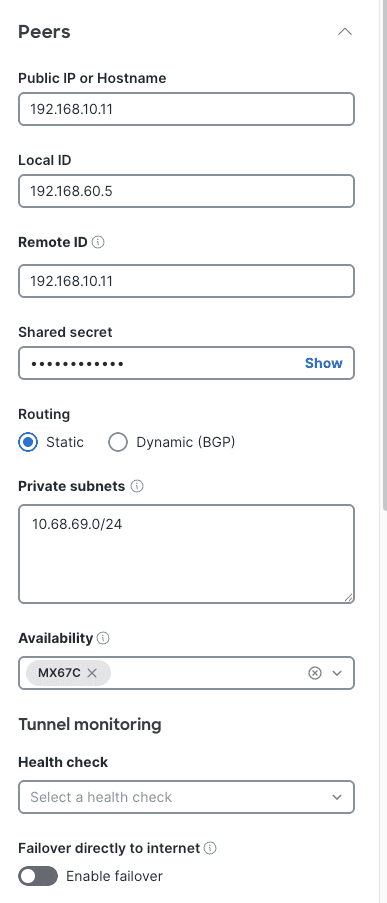The image size is (387, 903).
Task: Open the Failover directly to internet info icon
Action: (211, 848)
